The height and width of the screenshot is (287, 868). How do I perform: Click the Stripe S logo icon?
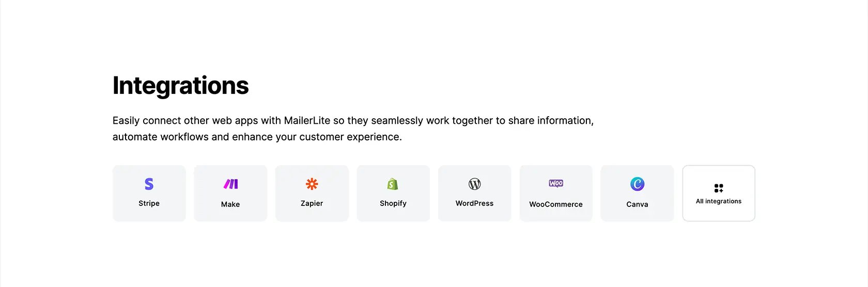[149, 184]
